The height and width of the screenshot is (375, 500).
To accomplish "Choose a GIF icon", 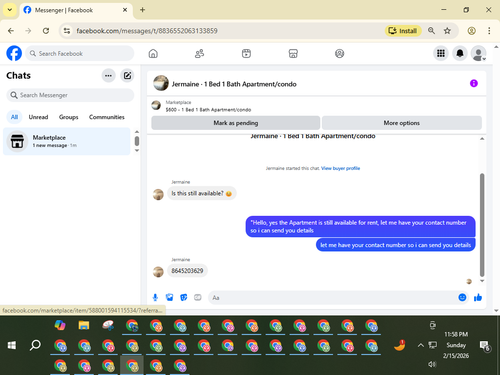I will tap(198, 297).
